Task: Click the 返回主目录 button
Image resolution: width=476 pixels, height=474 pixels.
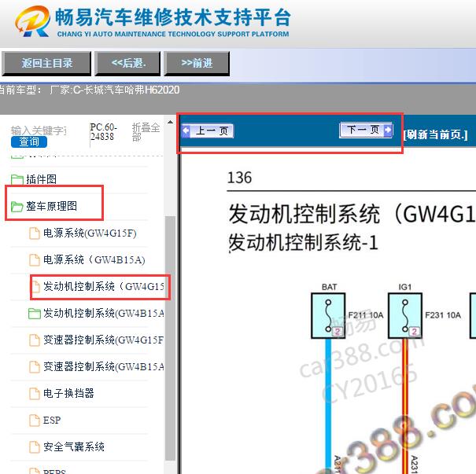Action: [x=46, y=63]
